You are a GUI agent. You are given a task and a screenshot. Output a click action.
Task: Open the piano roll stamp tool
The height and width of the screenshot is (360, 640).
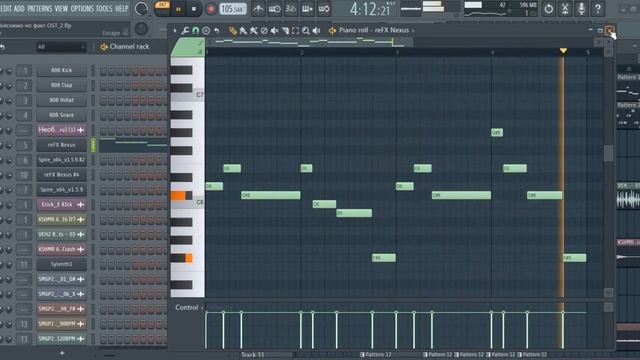pos(206,31)
